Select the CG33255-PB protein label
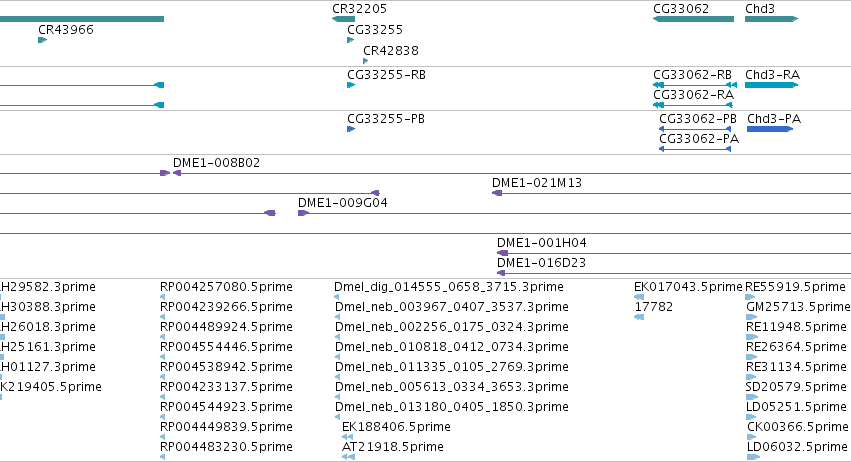 click(386, 119)
